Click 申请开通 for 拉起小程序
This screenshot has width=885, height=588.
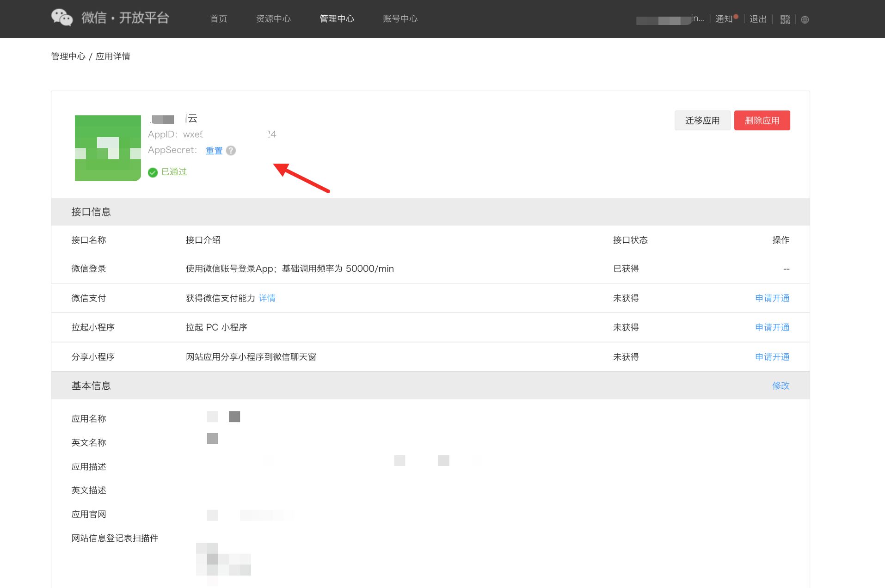click(772, 327)
